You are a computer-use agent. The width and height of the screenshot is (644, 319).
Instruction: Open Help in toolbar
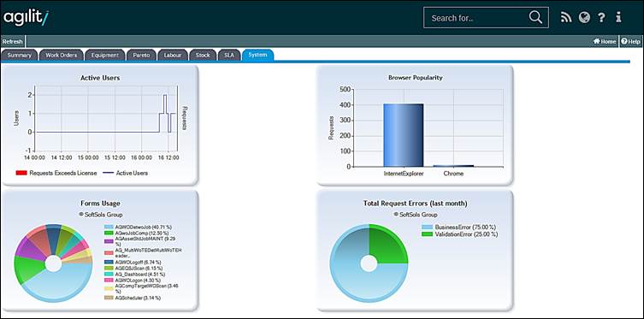tap(631, 41)
